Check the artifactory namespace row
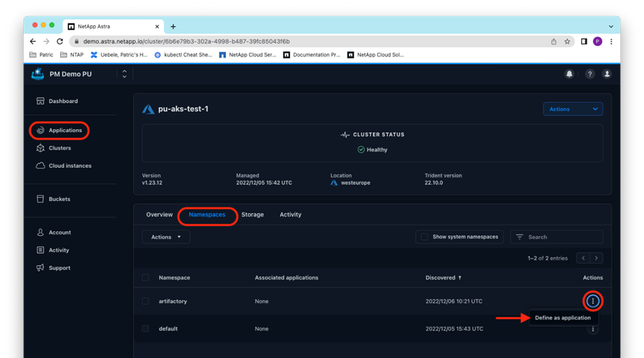The width and height of the screenshot is (644, 358). tap(145, 301)
